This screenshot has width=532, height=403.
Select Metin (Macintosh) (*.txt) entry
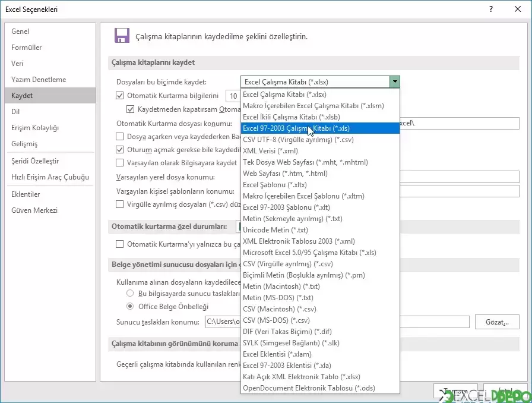pyautogui.click(x=320, y=286)
